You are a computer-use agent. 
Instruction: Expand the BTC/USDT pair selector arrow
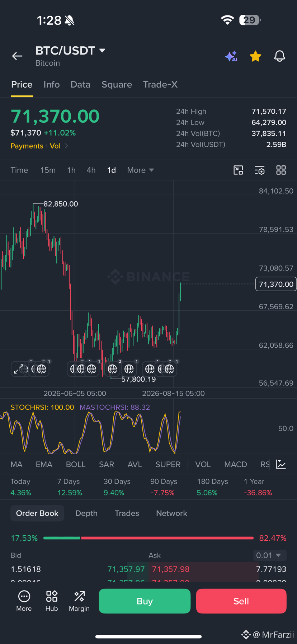pyautogui.click(x=102, y=51)
